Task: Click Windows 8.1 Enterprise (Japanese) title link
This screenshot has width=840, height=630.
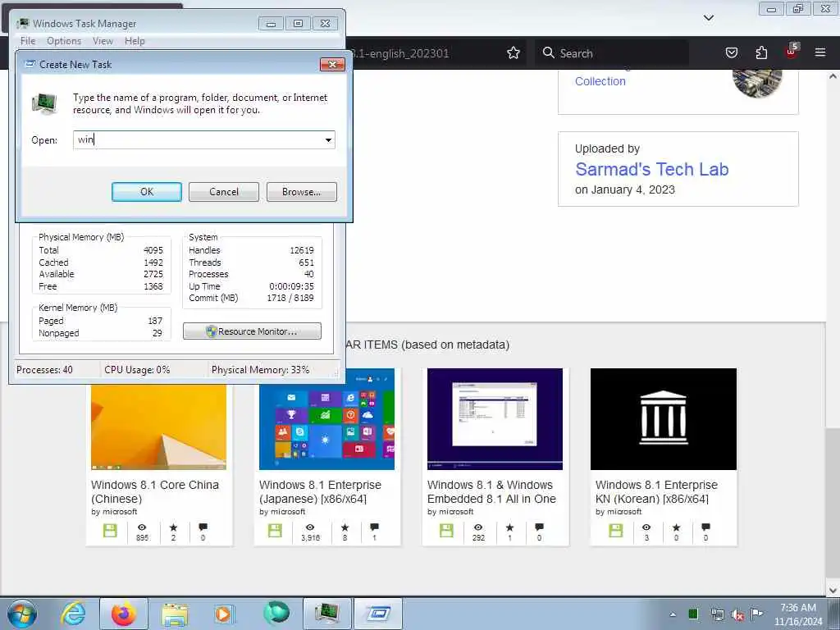Action: coord(321,492)
